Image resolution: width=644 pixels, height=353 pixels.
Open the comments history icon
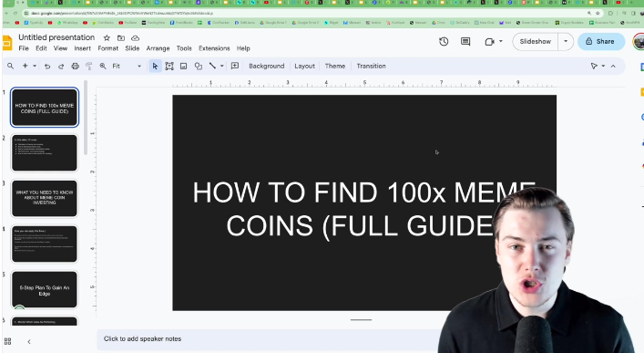pyautogui.click(x=465, y=42)
